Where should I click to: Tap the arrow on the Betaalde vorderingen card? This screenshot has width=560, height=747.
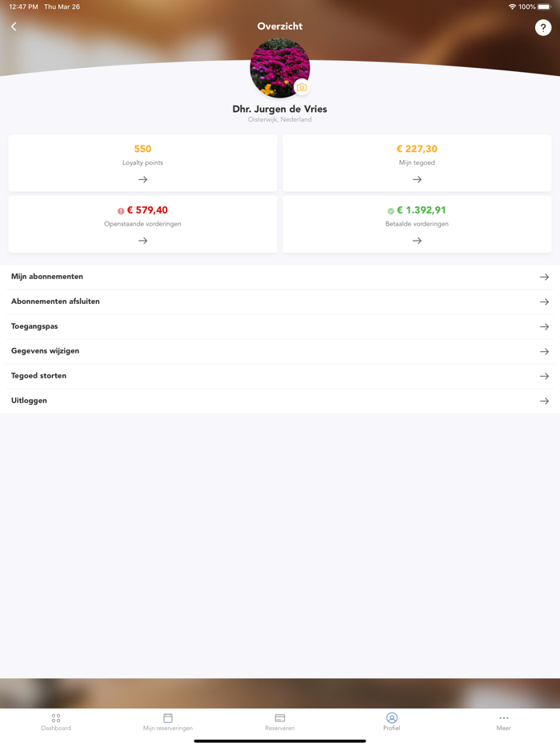click(x=416, y=238)
